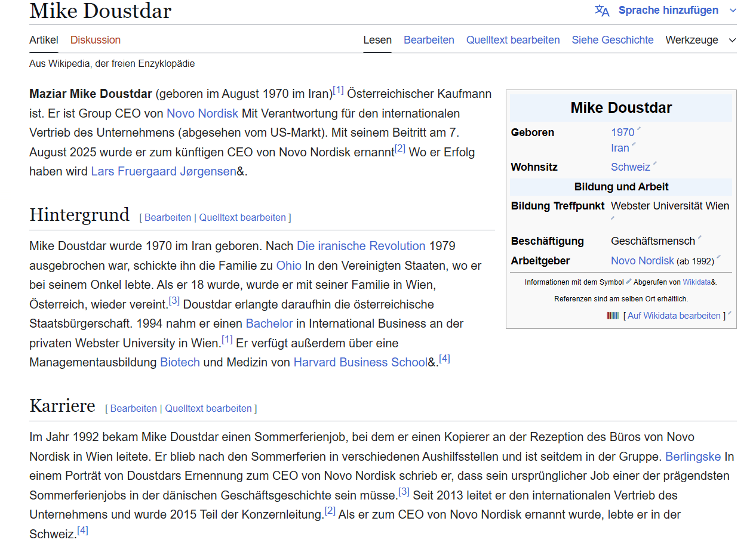The image size is (756, 555).
Task: Follow the Novo Nordisk link in the intro paragraph
Action: (202, 113)
